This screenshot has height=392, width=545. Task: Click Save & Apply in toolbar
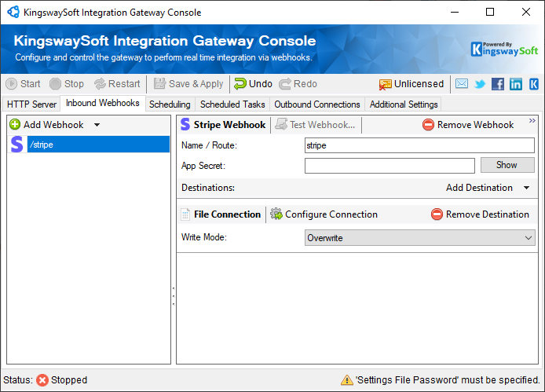pyautogui.click(x=188, y=84)
